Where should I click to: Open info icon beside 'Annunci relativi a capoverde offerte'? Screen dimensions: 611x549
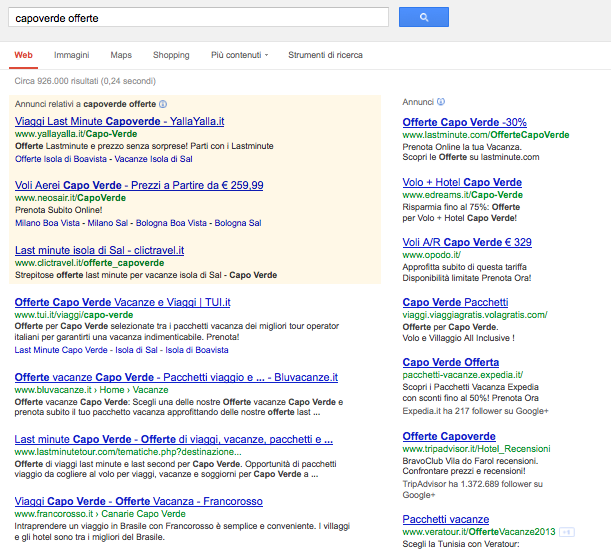tap(163, 104)
